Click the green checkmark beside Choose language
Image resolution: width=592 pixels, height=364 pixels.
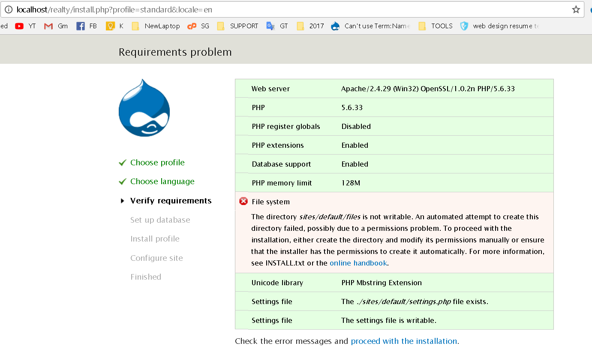pos(122,181)
